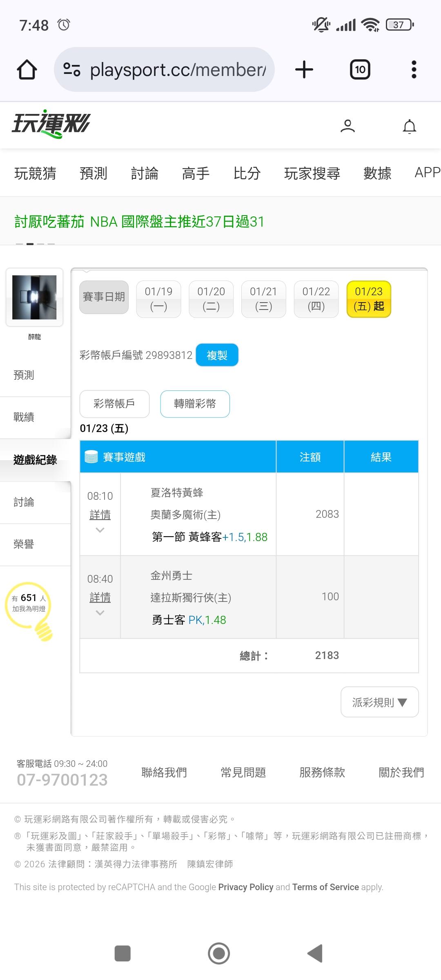Open the browser three-dot menu
This screenshot has width=441, height=980.
click(x=414, y=69)
